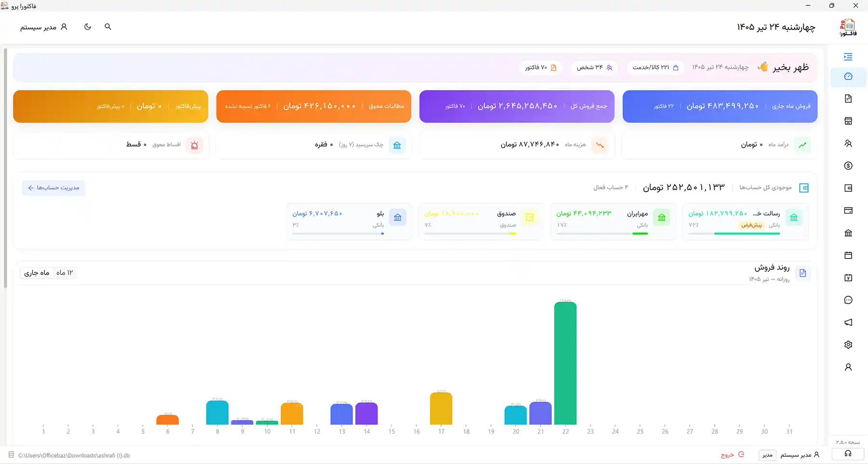
Task: Open the فروش ماه جاری blue card
Action: tap(720, 106)
